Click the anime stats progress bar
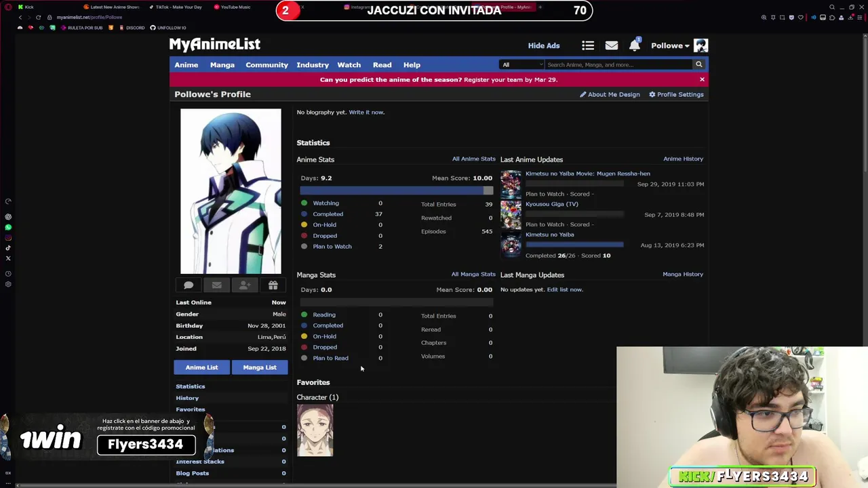868x488 pixels. pos(397,190)
